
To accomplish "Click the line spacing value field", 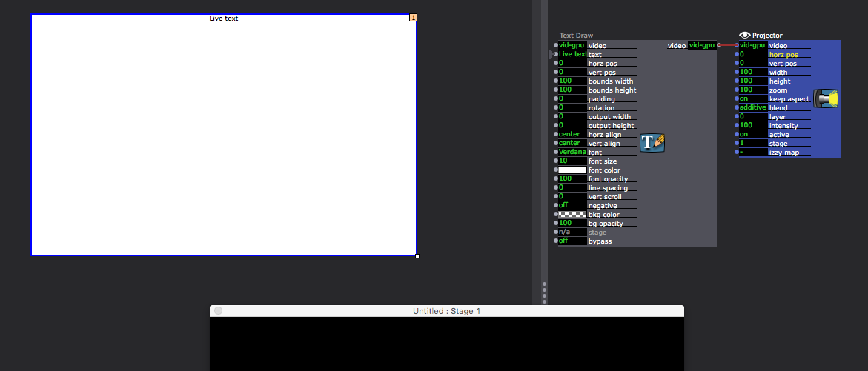I will 573,187.
